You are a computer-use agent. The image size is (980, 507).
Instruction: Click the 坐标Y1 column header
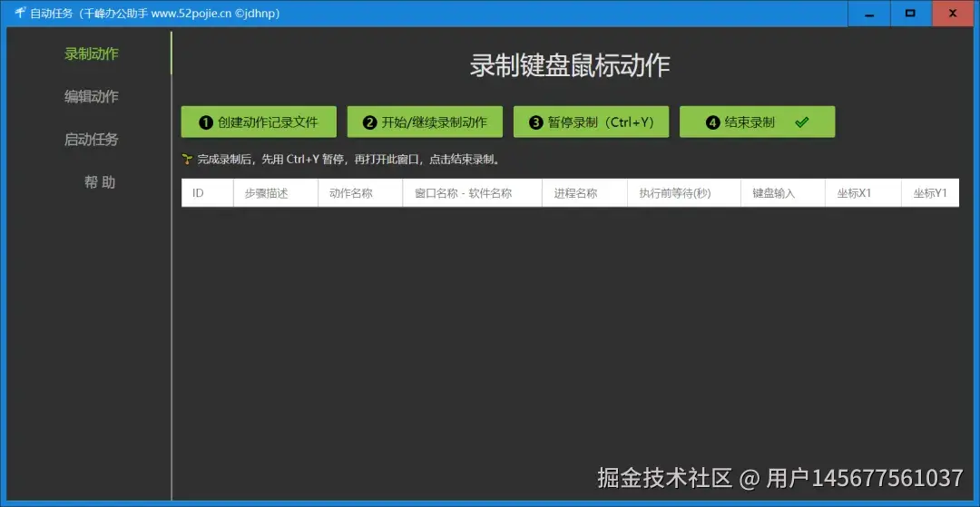tap(930, 193)
